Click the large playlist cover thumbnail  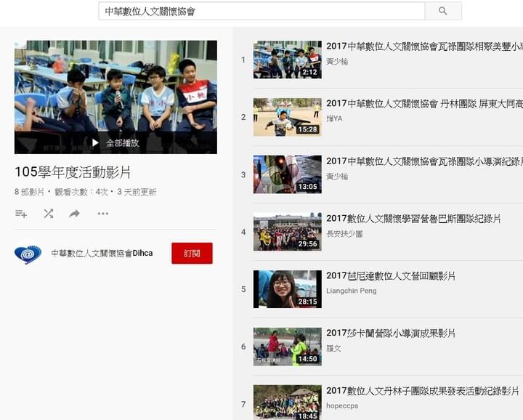pos(115,97)
